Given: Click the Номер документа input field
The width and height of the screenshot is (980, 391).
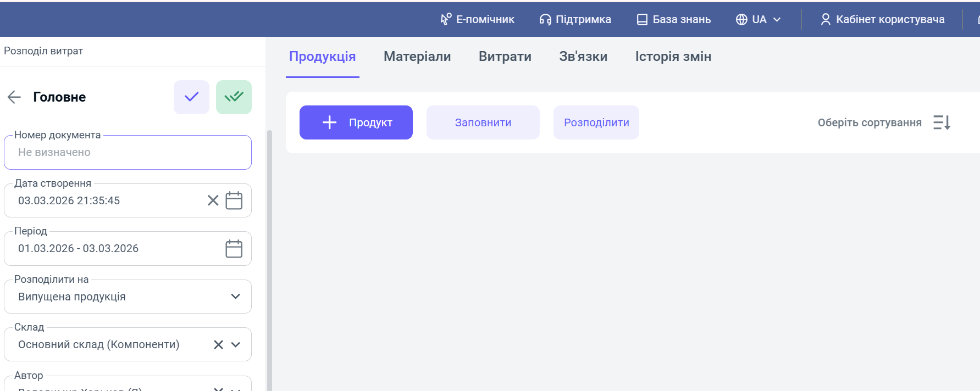Looking at the screenshot, I should tap(128, 153).
